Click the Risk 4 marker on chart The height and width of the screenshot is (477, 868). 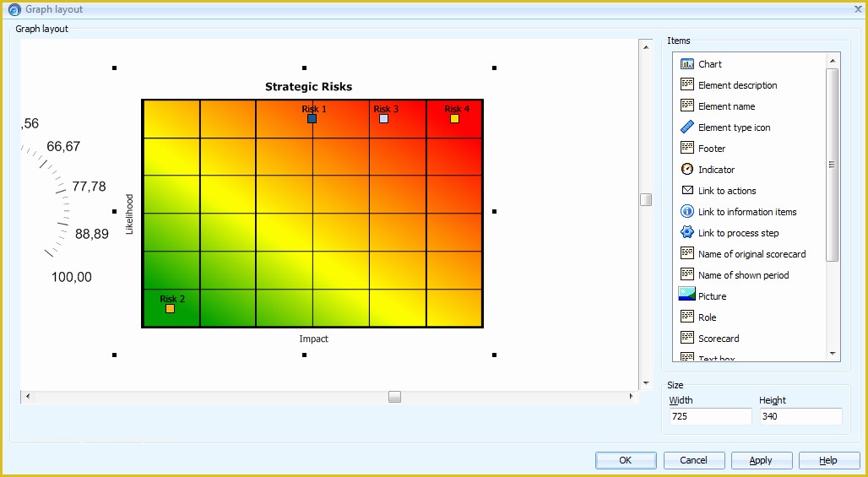coord(454,118)
